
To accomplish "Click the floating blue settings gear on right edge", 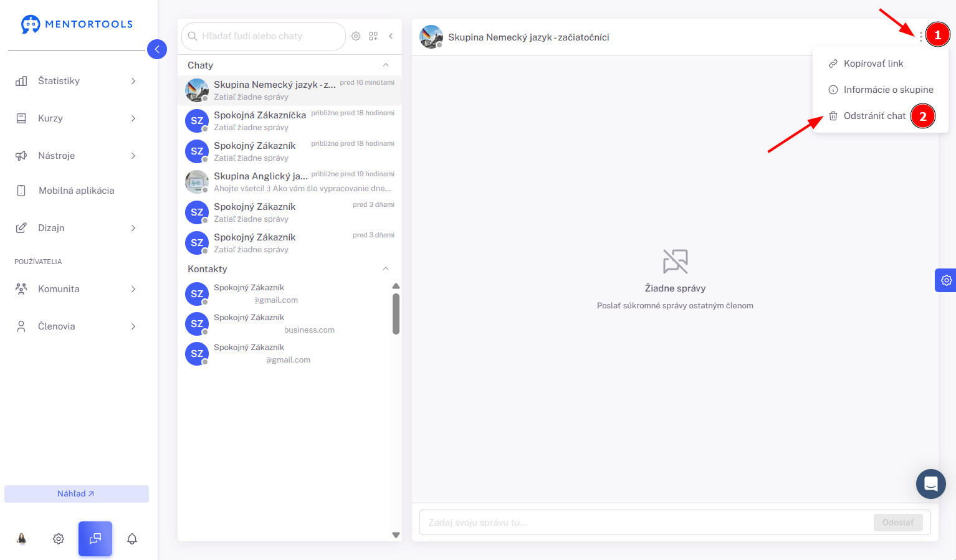I will 946,280.
